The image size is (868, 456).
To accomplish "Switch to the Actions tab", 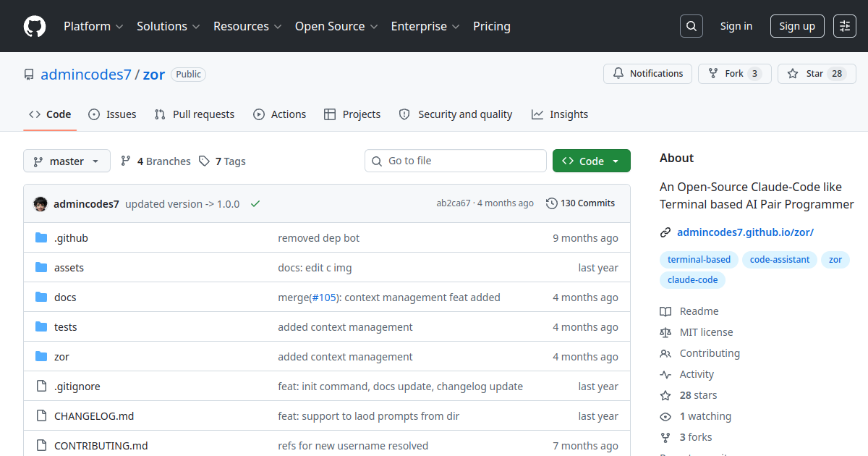I will (280, 114).
